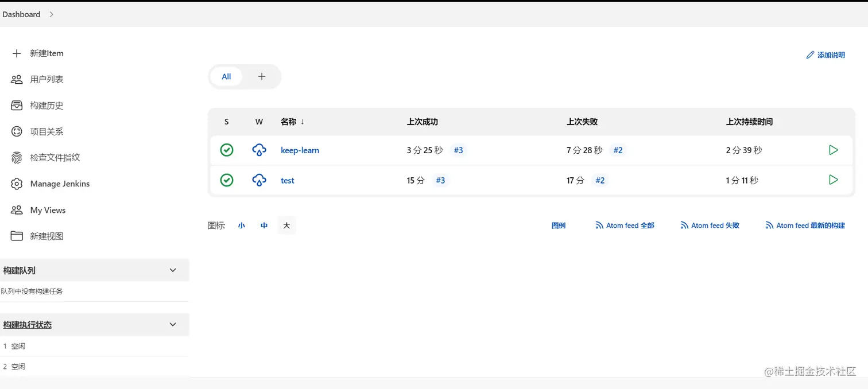The width and height of the screenshot is (868, 389).
Task: Sort by 上次持续时间 column header
Action: tap(749, 122)
